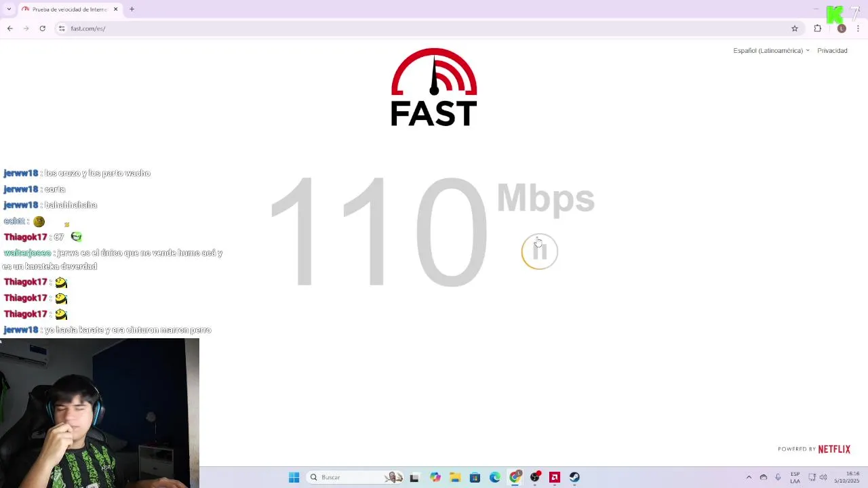868x488 pixels.
Task: Click the walterjoseo username in chat
Action: [x=27, y=253]
